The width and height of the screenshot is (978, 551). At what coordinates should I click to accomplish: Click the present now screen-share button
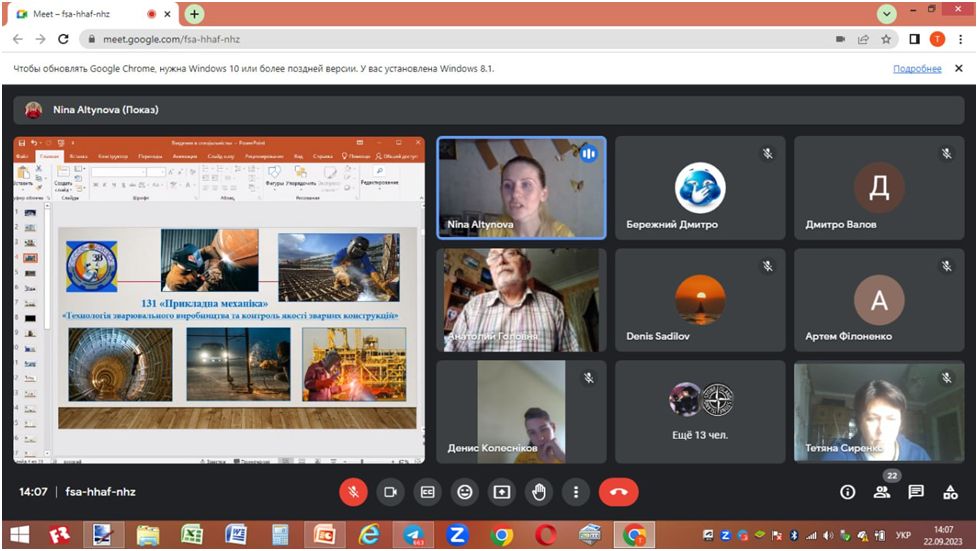[x=501, y=492]
